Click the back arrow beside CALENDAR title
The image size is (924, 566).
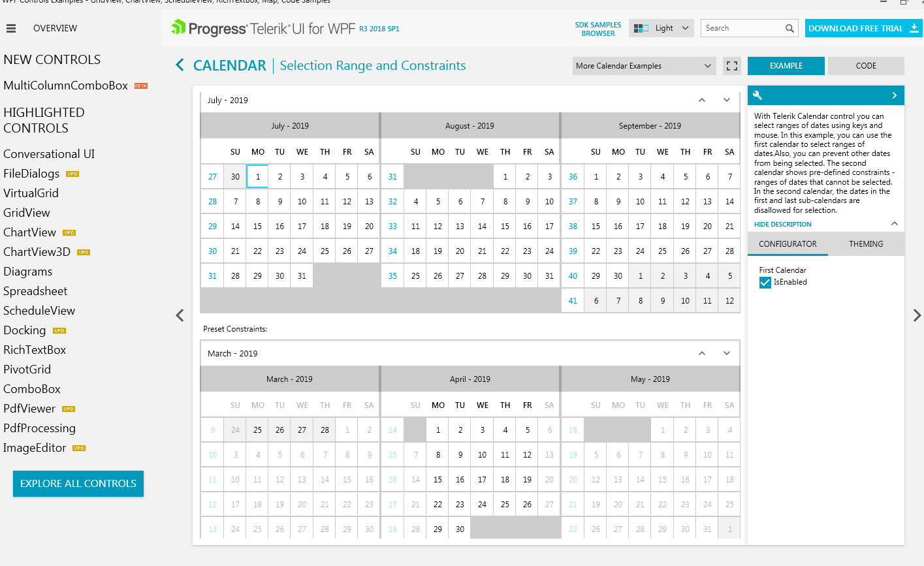click(180, 65)
